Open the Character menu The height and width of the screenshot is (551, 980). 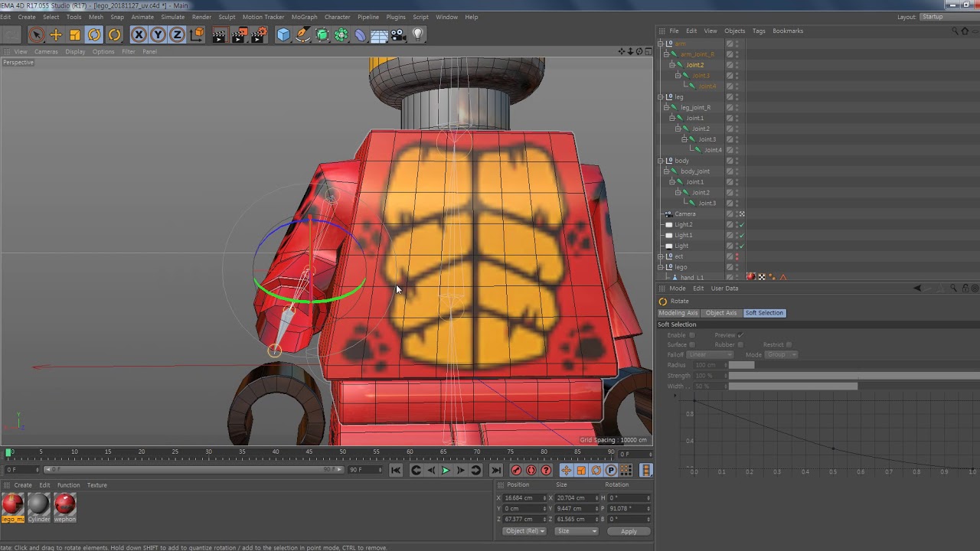tap(337, 17)
